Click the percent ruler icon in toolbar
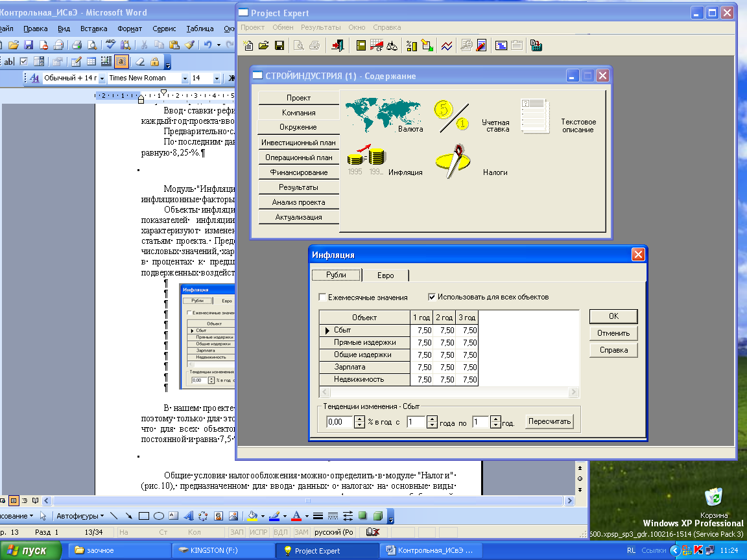The width and height of the screenshot is (747, 560). tap(412, 46)
